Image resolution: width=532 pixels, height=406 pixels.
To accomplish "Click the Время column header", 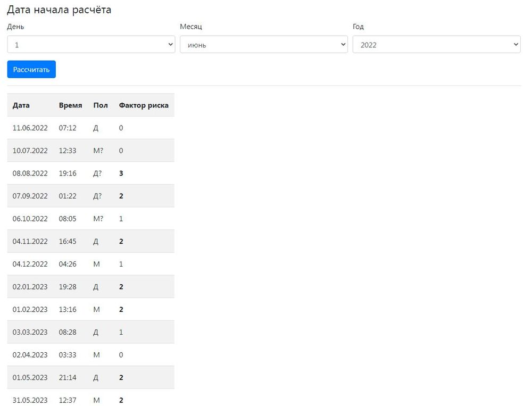I will [70, 105].
